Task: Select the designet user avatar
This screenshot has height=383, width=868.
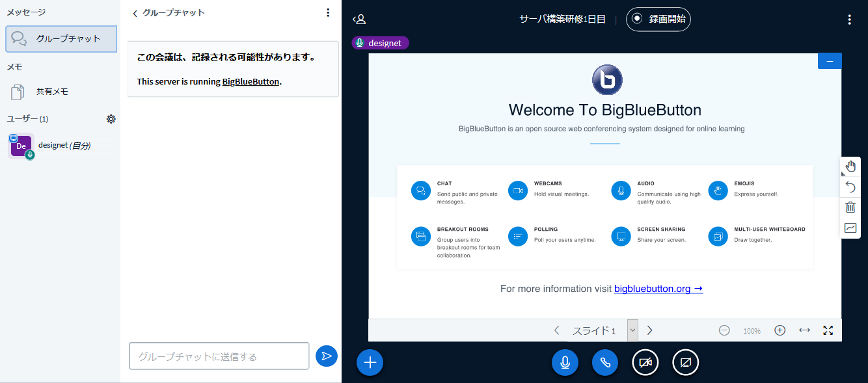Action: click(21, 146)
